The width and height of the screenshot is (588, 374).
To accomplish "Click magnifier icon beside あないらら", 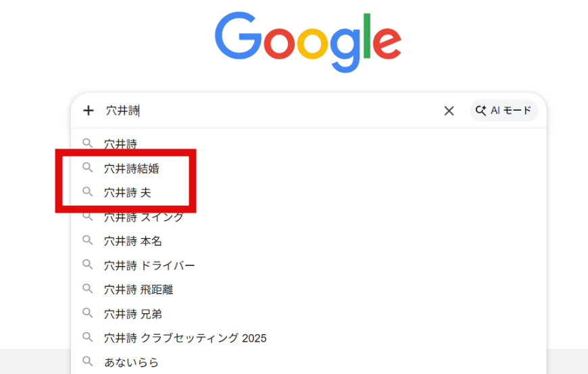I will click(87, 362).
